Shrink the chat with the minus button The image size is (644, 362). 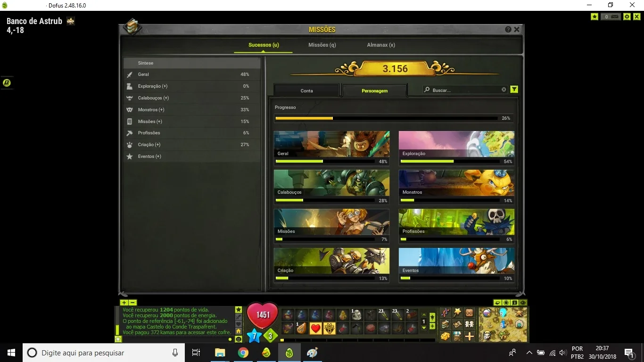click(x=133, y=303)
